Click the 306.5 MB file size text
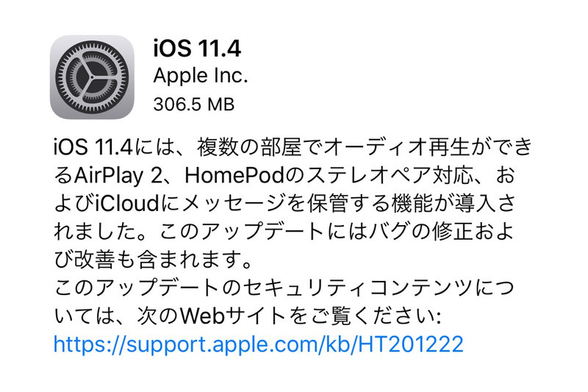 coord(194,104)
